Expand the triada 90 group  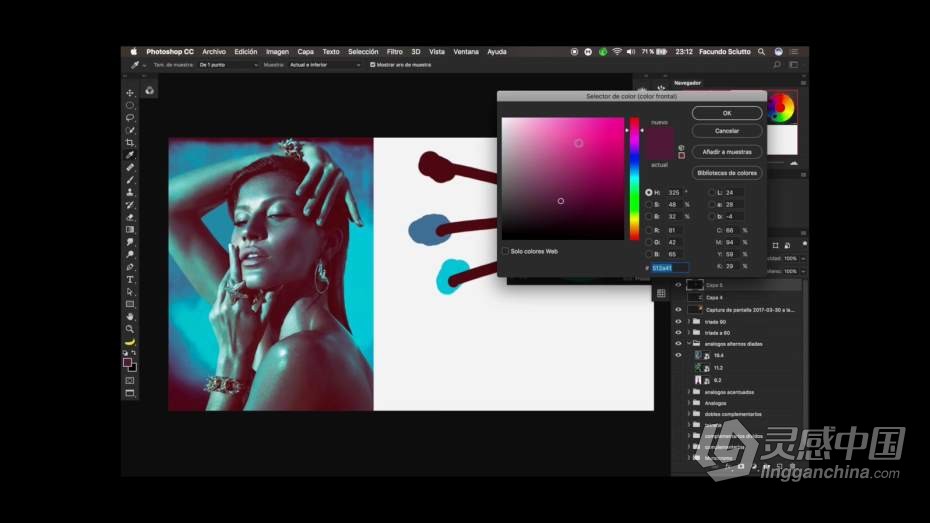click(689, 322)
